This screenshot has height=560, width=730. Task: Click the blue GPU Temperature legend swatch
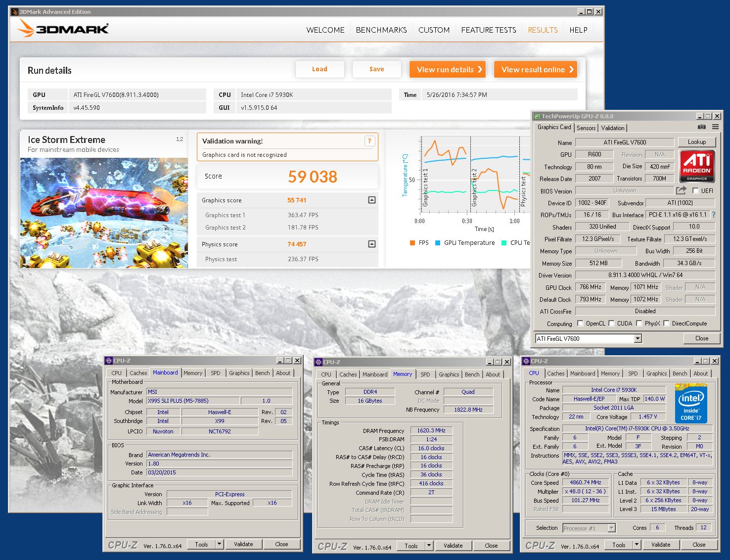437,243
